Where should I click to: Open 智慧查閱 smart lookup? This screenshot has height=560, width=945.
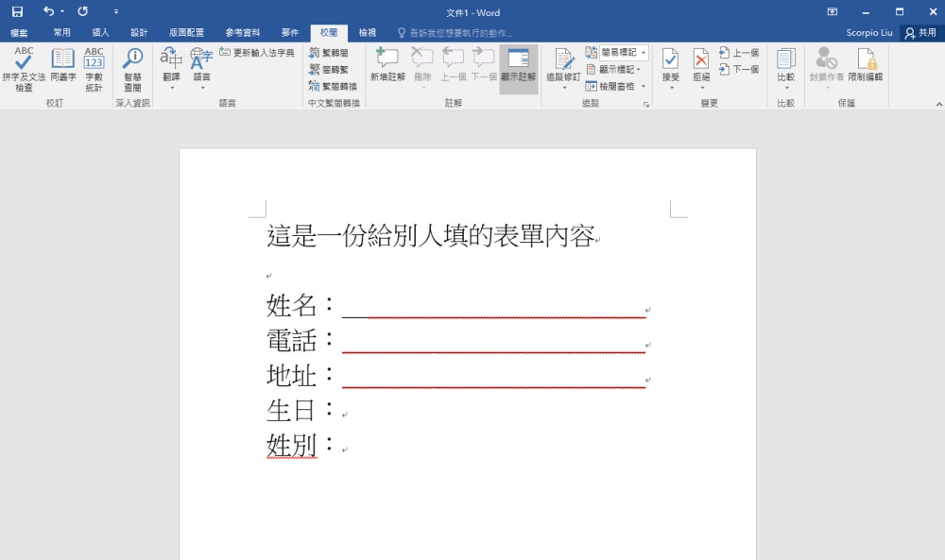[133, 66]
